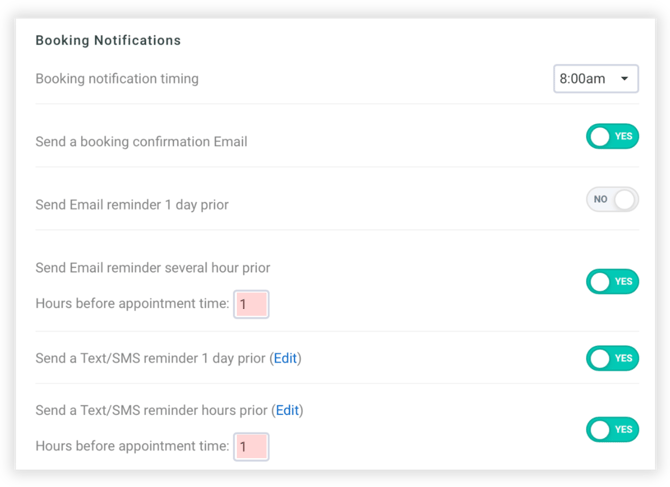Focus the Text/SMS reminder hours input field
This screenshot has height=487, width=670.
[x=251, y=447]
